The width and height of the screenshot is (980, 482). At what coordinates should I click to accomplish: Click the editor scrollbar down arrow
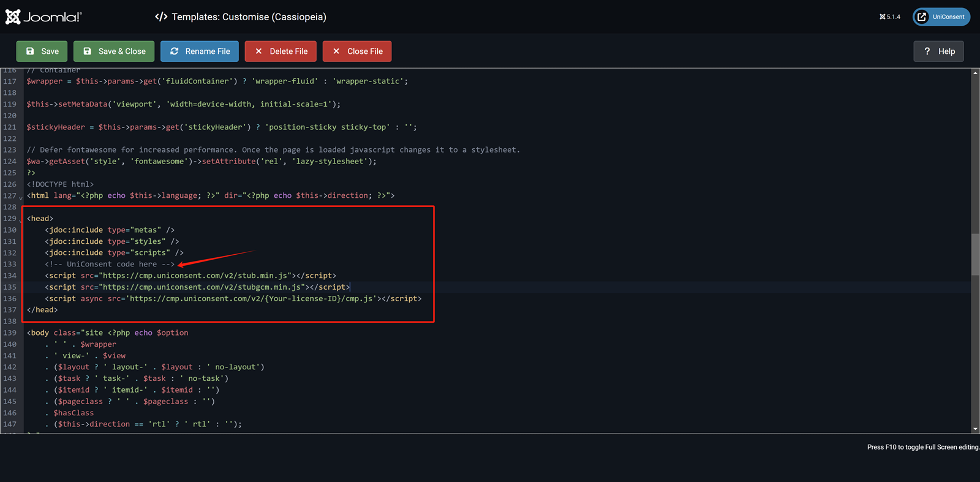[x=975, y=429]
